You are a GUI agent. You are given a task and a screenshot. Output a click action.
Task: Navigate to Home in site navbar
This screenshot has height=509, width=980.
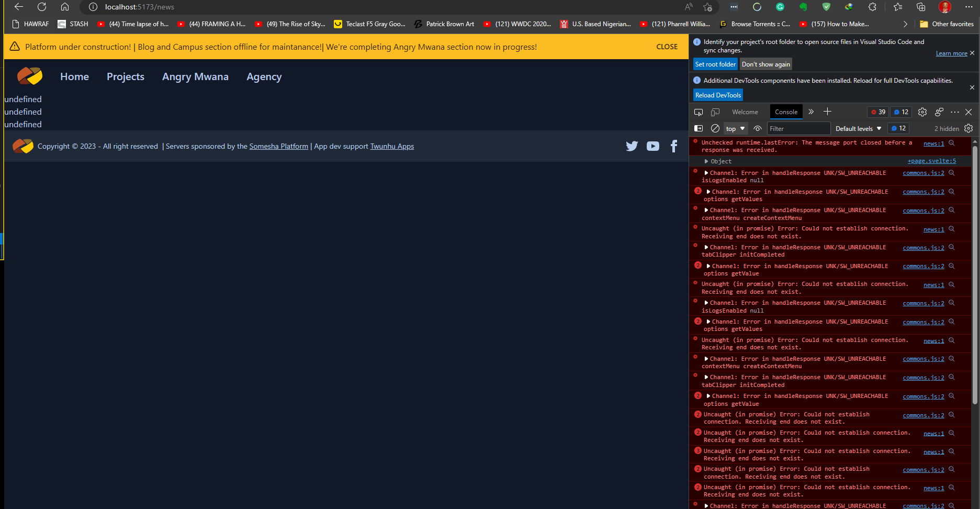coord(74,76)
